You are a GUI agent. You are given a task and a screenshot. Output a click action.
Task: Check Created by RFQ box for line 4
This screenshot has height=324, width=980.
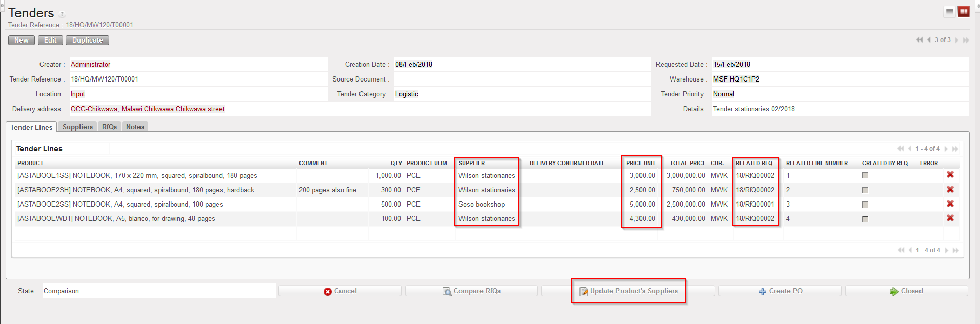(865, 219)
